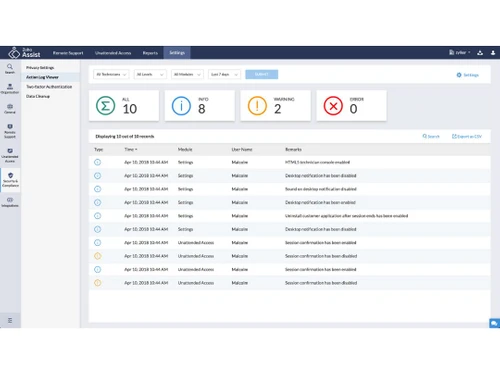Open the Remote Support tab

point(68,53)
